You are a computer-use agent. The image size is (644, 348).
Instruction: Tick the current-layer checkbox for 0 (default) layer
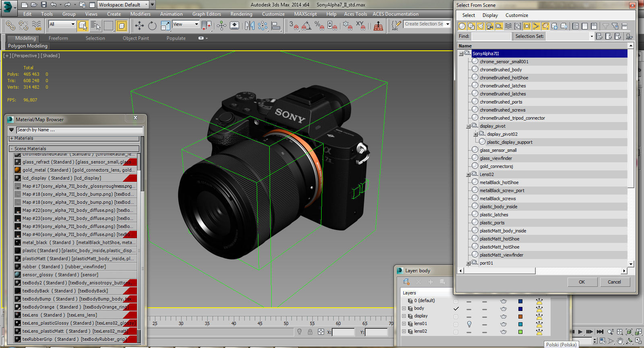point(456,301)
